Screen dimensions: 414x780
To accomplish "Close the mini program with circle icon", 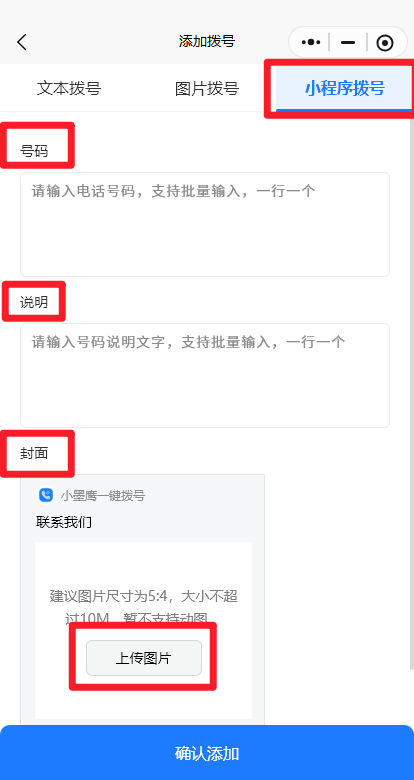I will (385, 43).
